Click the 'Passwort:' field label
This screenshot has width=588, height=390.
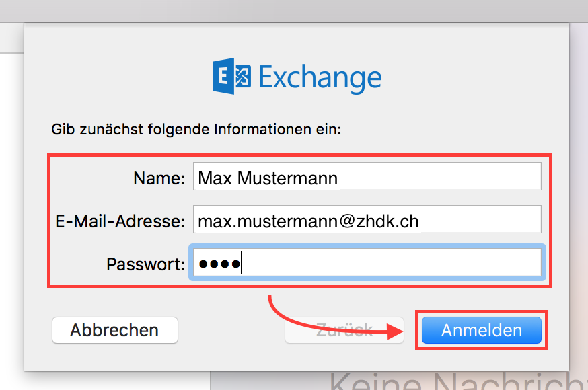point(145,264)
